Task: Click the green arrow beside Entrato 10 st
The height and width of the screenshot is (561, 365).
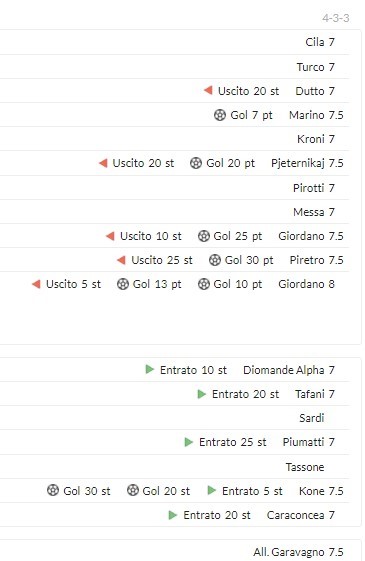Action: pyautogui.click(x=150, y=369)
